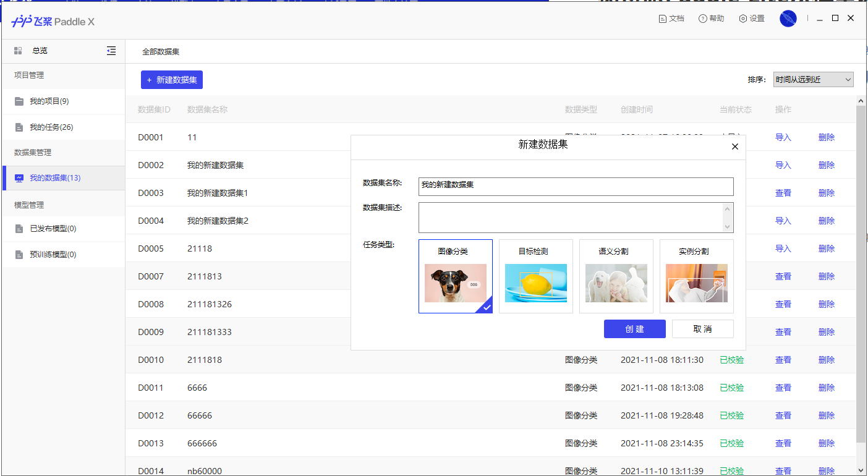This screenshot has height=476, width=868.
Task: Open the help (帮助) icon
Action: (x=702, y=19)
